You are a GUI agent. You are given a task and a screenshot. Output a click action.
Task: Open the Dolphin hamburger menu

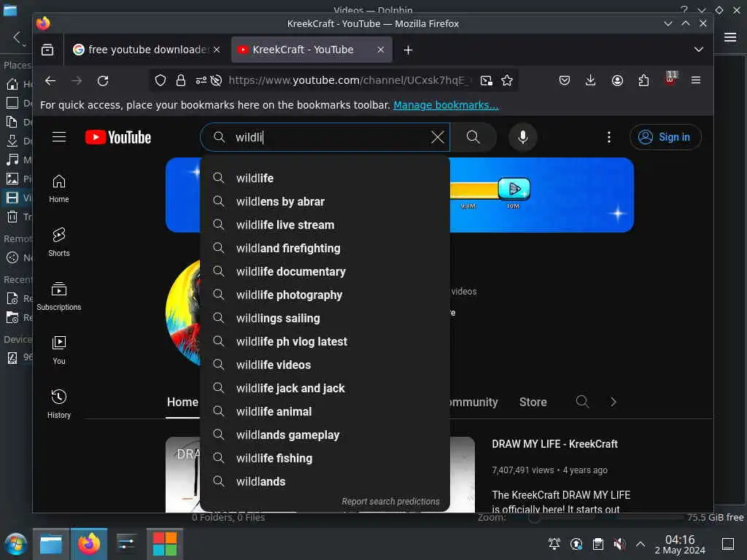729,37
